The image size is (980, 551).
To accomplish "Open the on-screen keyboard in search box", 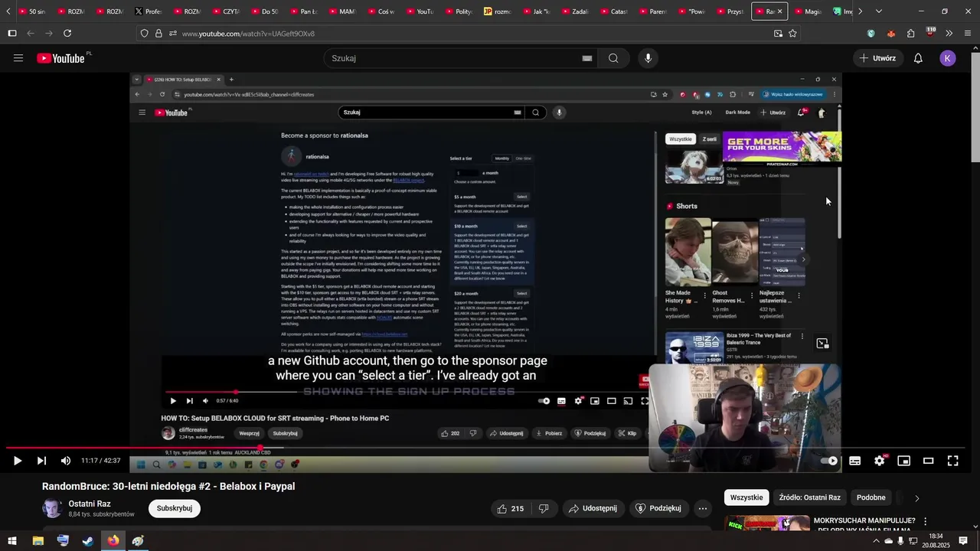I will [x=587, y=58].
